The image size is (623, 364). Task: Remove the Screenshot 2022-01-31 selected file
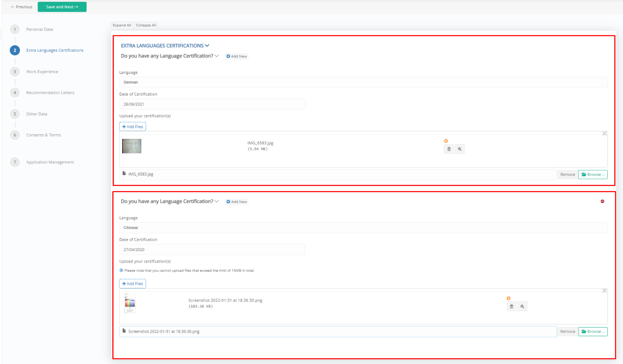(x=568, y=331)
